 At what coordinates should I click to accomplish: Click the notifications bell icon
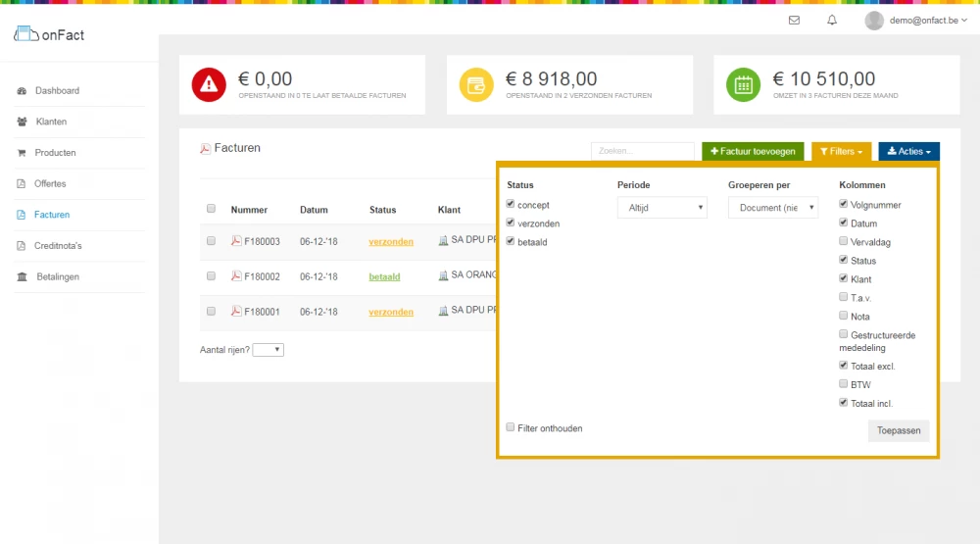[x=832, y=21]
